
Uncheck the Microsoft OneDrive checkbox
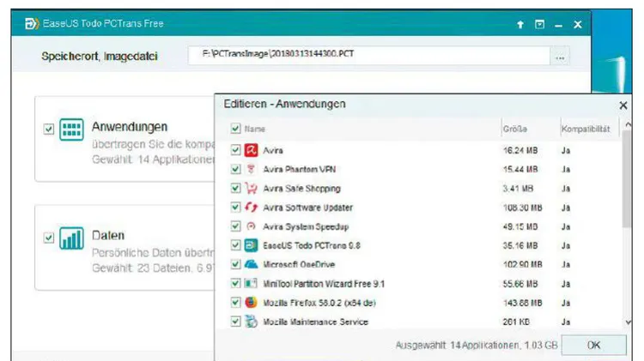click(x=235, y=264)
